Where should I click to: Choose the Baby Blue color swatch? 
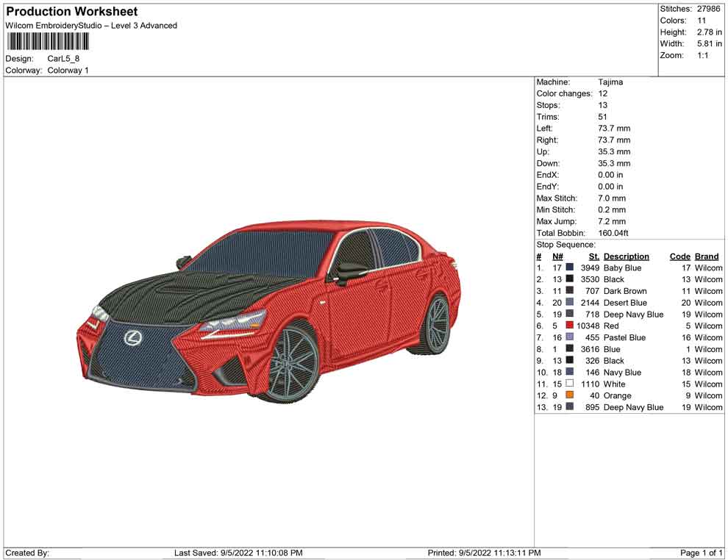pos(570,268)
